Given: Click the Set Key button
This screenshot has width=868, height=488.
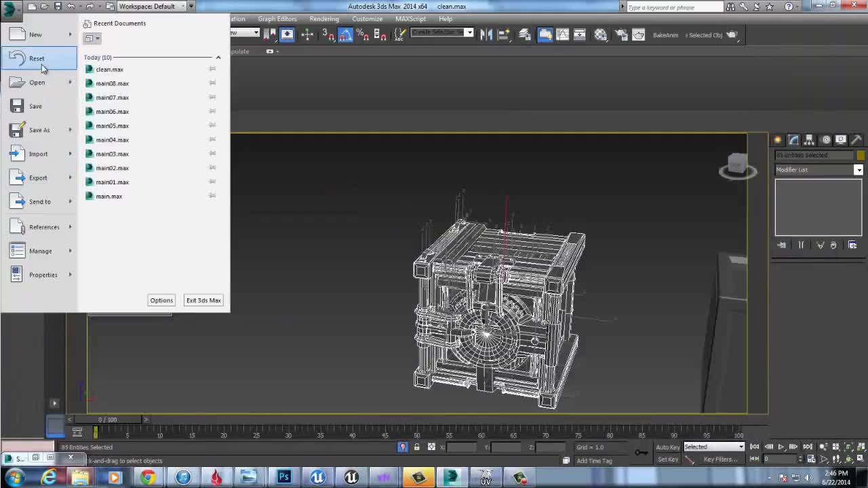Looking at the screenshot, I should (x=667, y=460).
